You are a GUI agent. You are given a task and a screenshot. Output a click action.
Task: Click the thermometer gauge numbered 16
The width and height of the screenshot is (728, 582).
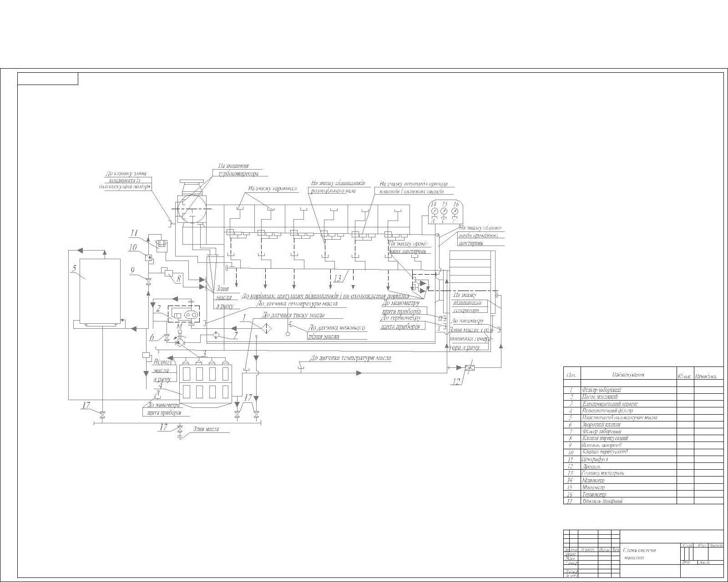pyautogui.click(x=454, y=212)
